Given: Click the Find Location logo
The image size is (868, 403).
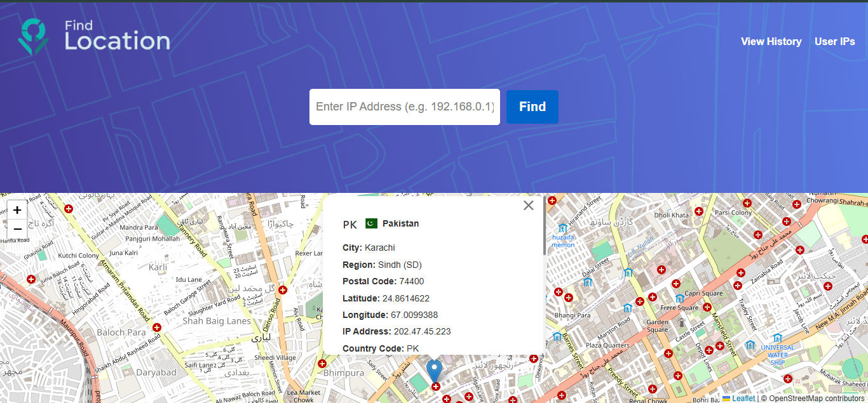Looking at the screenshot, I should [x=94, y=36].
